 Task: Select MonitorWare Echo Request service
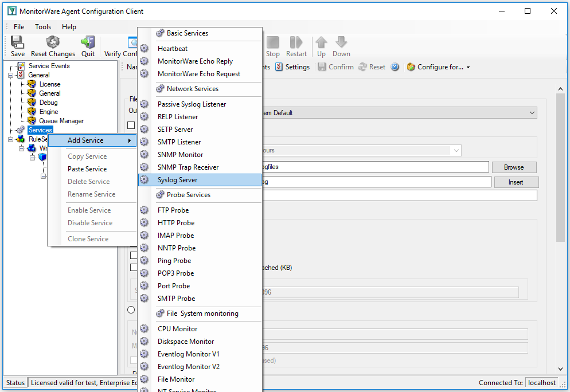click(x=200, y=74)
